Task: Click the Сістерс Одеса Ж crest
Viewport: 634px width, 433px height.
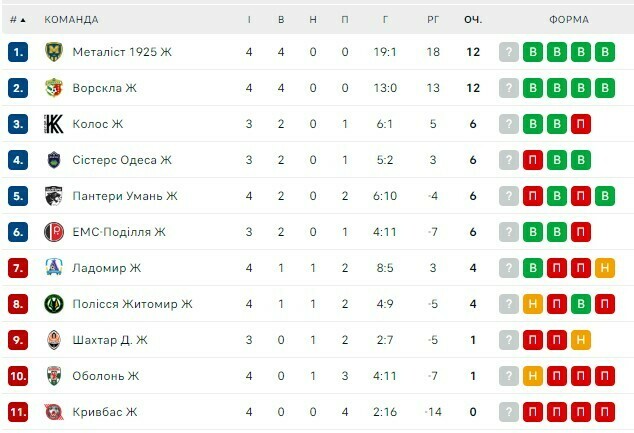Action: [x=54, y=160]
